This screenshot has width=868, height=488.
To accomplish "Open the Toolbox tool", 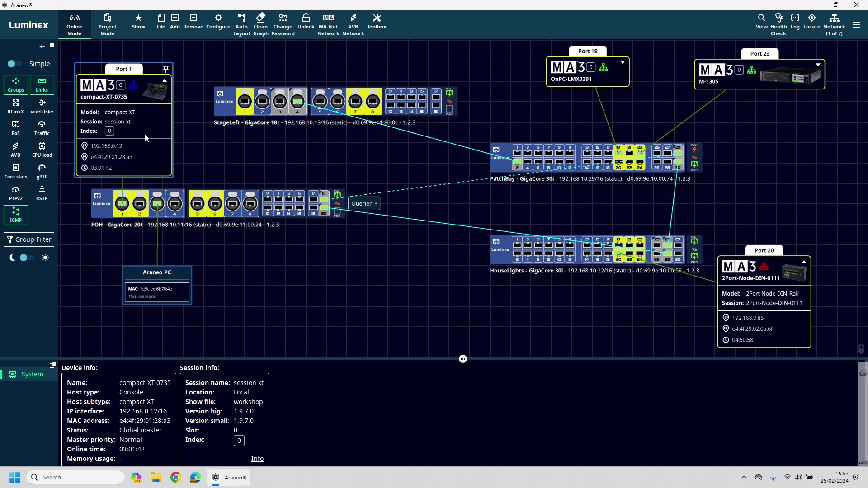I will tap(376, 22).
